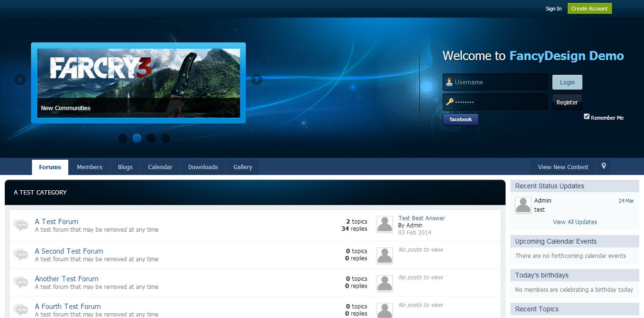Click the A Test Forum speech bubble icon

(21, 225)
